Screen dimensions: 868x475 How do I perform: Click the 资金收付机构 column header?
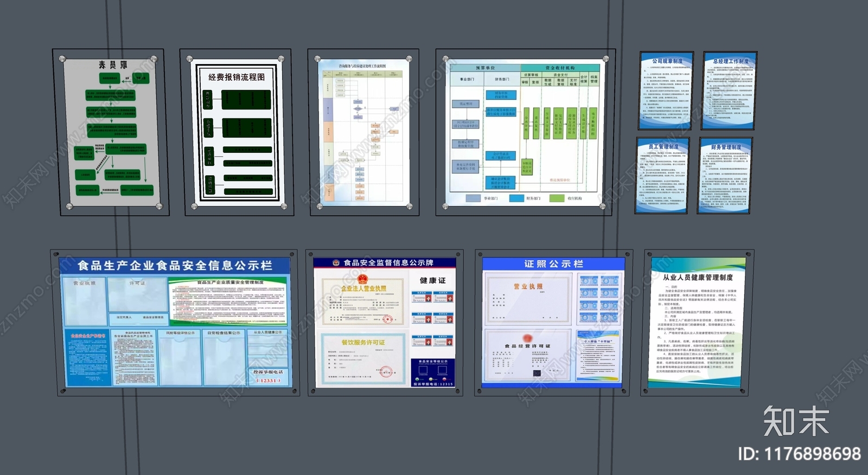click(x=560, y=68)
